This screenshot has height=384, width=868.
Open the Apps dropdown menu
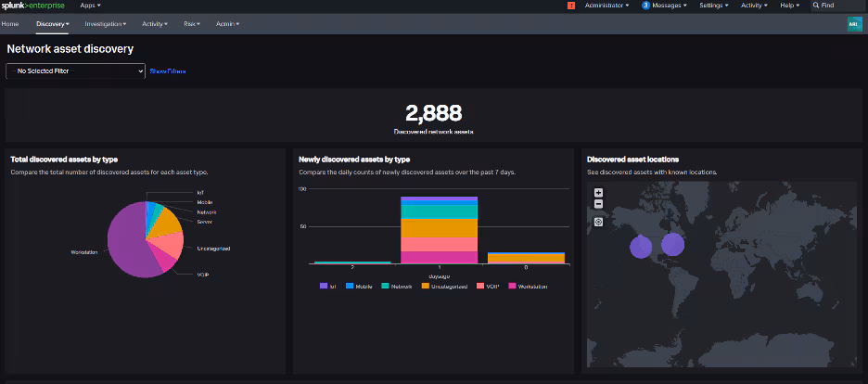(x=91, y=6)
